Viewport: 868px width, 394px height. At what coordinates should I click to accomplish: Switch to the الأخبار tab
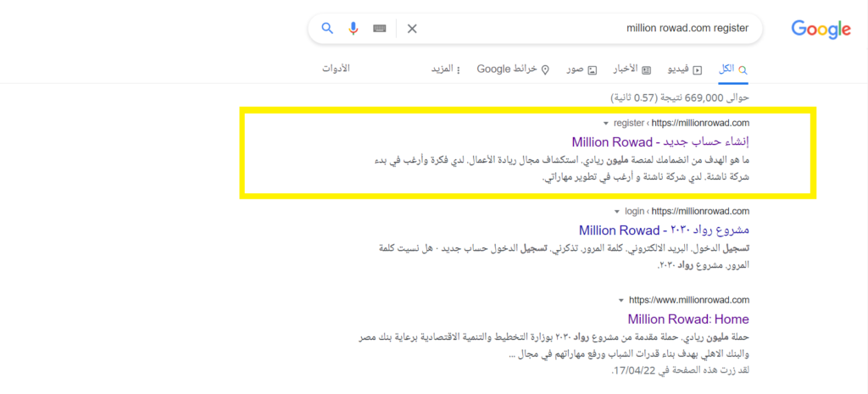(x=632, y=69)
